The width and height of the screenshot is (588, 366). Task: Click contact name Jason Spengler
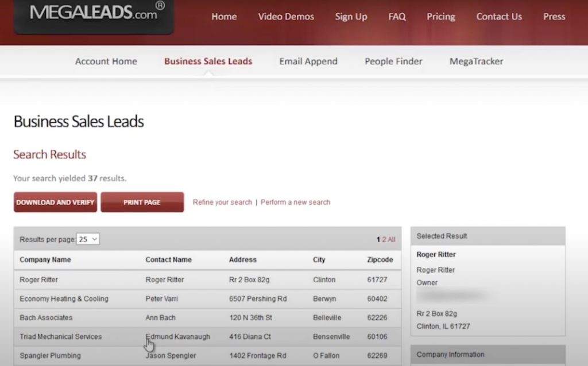pos(171,356)
